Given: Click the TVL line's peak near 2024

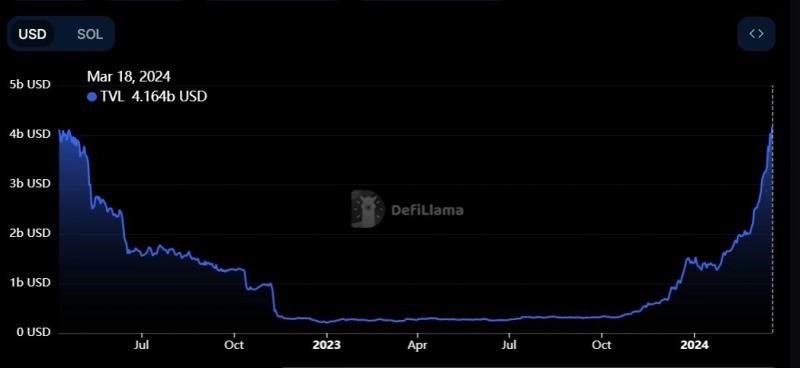Looking at the screenshot, I should 772,125.
